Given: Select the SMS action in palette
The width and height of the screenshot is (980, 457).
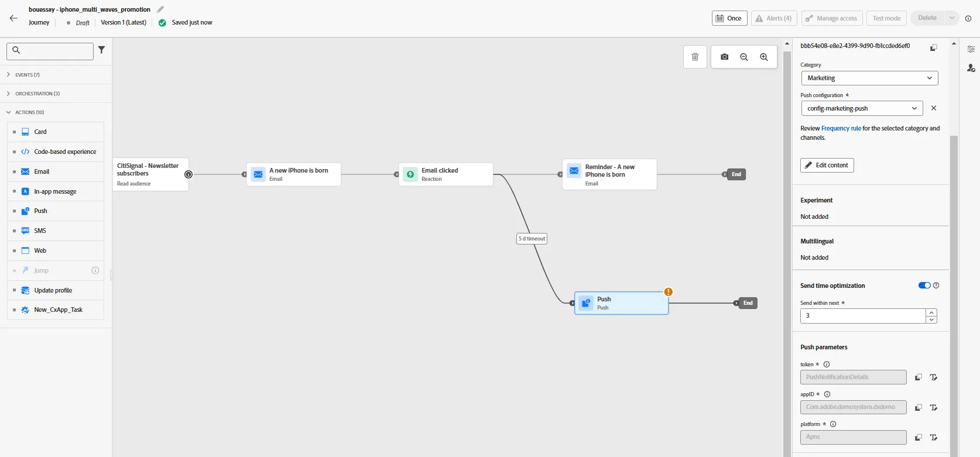Looking at the screenshot, I should coord(56,231).
